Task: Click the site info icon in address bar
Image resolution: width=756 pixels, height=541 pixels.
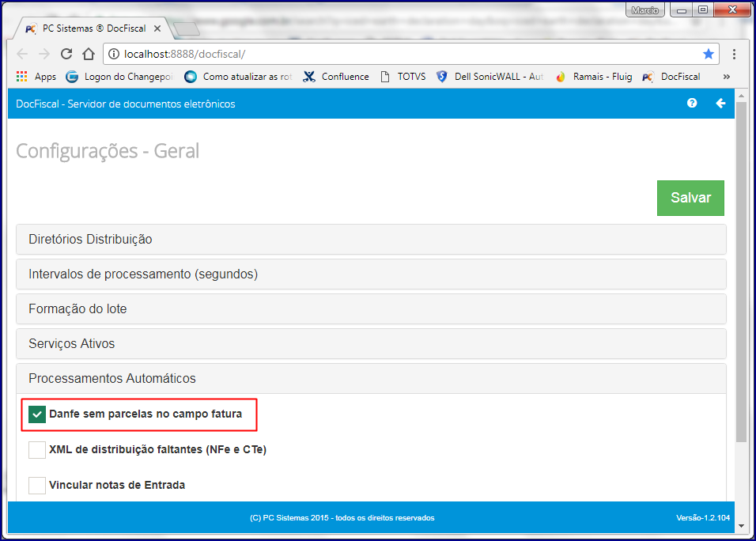Action: [x=114, y=54]
